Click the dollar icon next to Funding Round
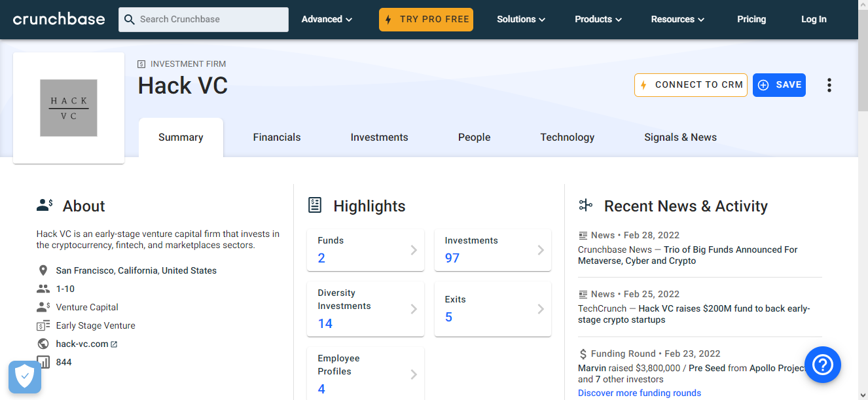868x400 pixels. 583,354
